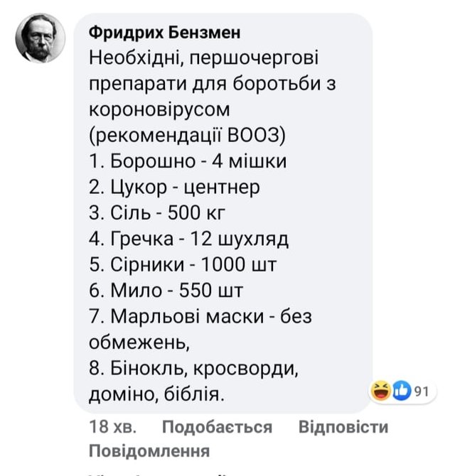The width and height of the screenshot is (455, 476).
Task: View the 91 reactions count
Action: 423,392
